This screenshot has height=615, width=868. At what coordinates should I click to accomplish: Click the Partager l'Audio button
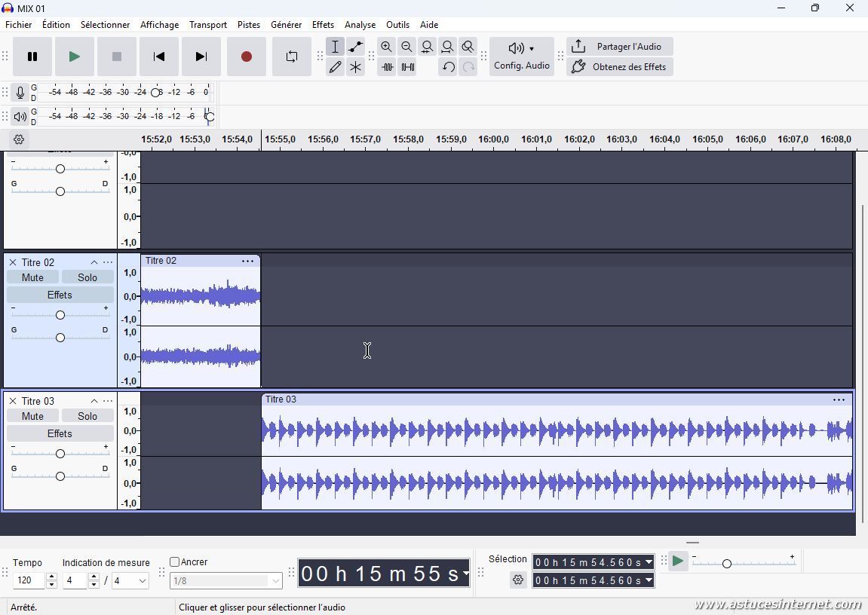(x=619, y=47)
